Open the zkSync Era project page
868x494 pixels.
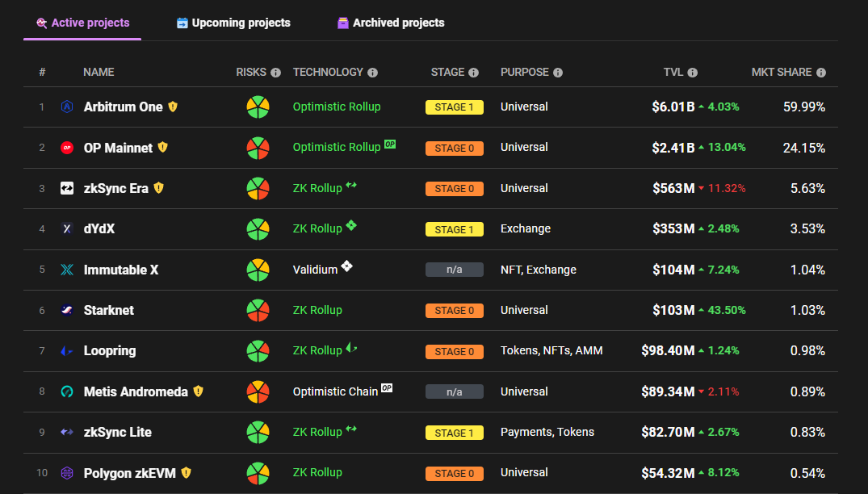[115, 188]
